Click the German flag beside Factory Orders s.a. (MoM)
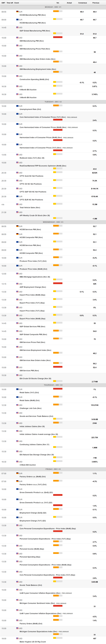Screen dimensions: 106x644 17,474
